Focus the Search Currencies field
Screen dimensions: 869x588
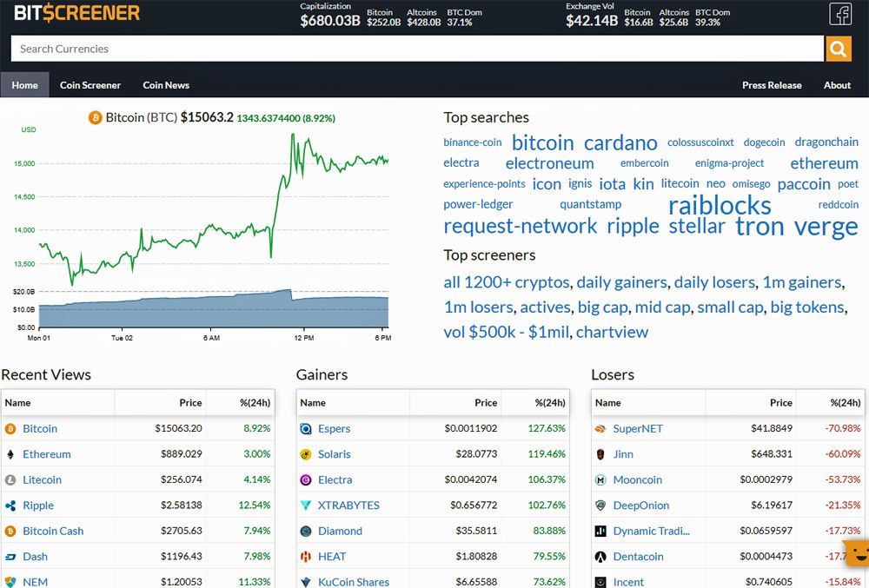coord(417,49)
